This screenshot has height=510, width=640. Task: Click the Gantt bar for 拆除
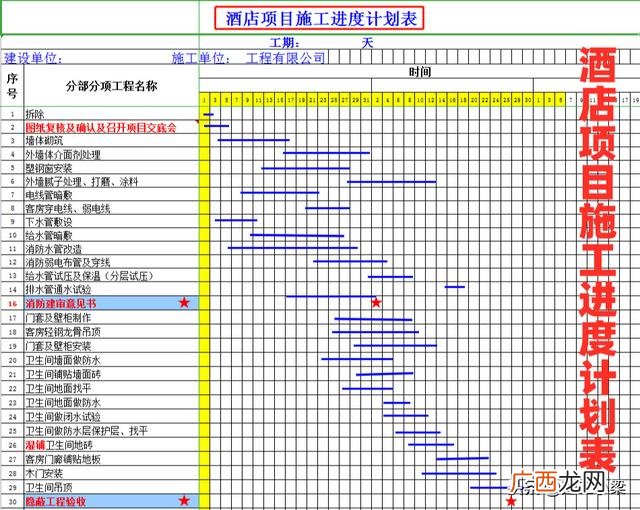[x=209, y=114]
